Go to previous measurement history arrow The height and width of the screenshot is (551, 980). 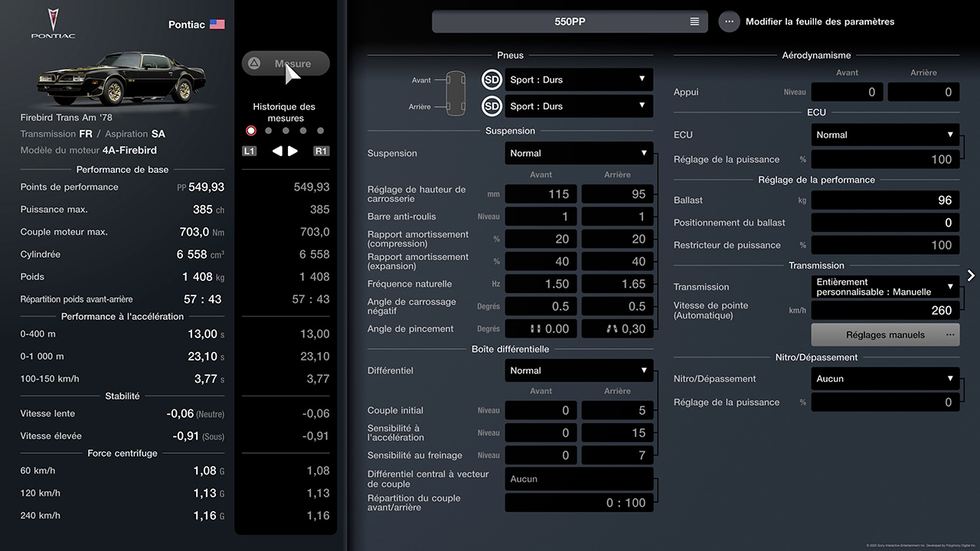[x=277, y=151]
